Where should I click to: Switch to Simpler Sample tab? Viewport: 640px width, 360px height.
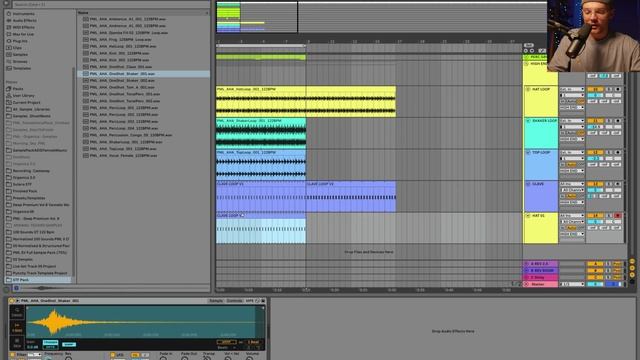216,301
